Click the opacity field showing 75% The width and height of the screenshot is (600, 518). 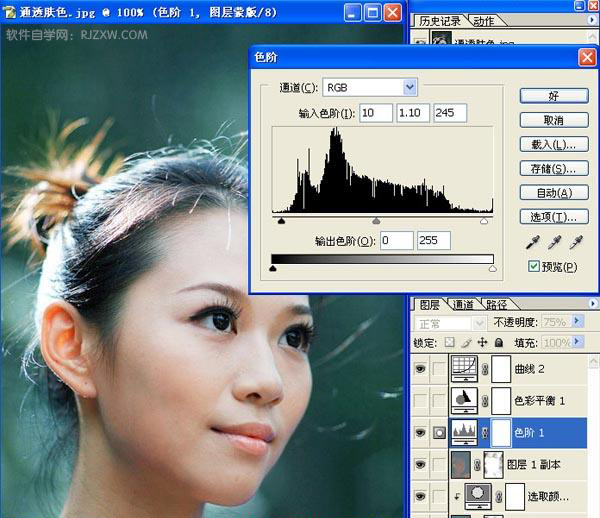(556, 322)
